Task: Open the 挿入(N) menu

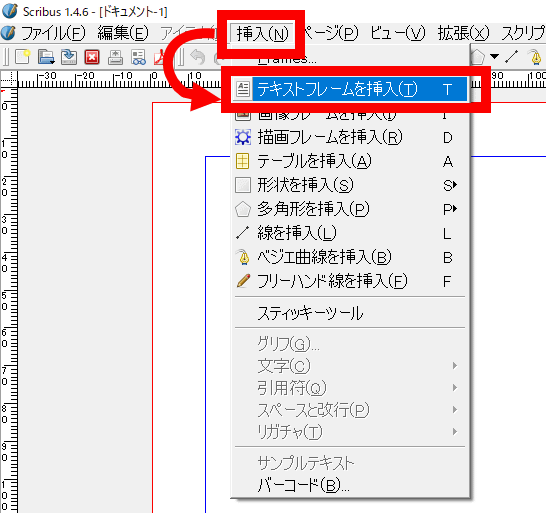Action: click(x=262, y=34)
